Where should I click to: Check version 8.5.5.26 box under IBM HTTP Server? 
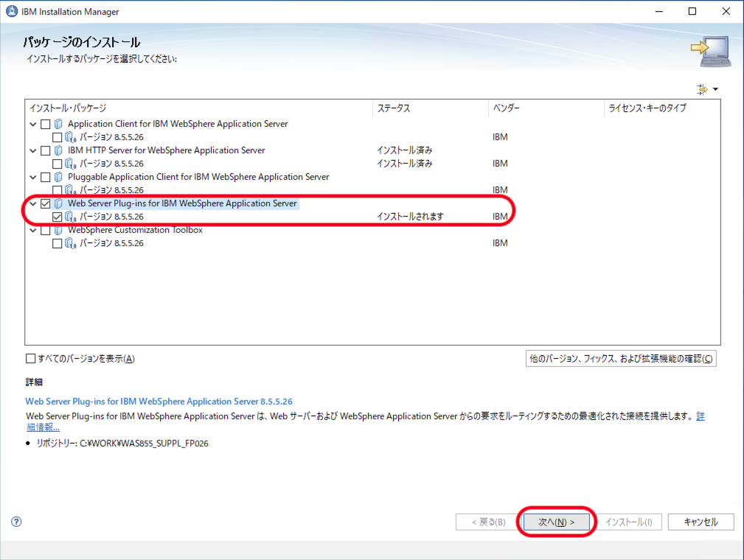57,164
